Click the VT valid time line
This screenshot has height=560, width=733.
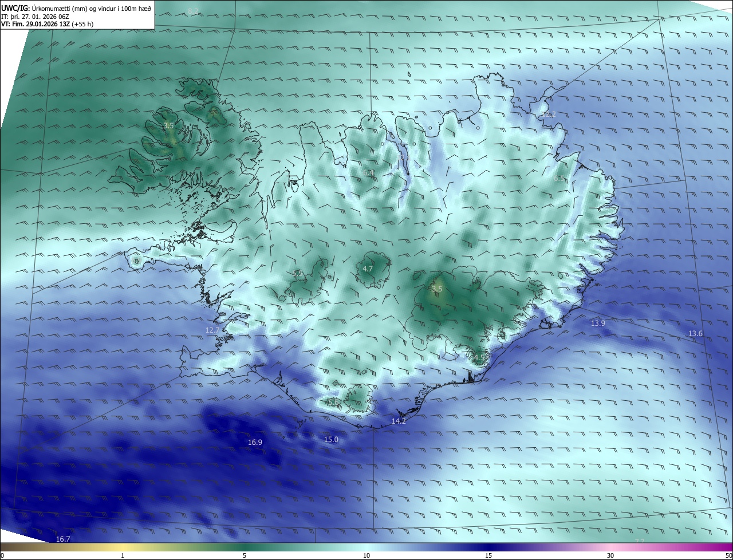(x=47, y=24)
